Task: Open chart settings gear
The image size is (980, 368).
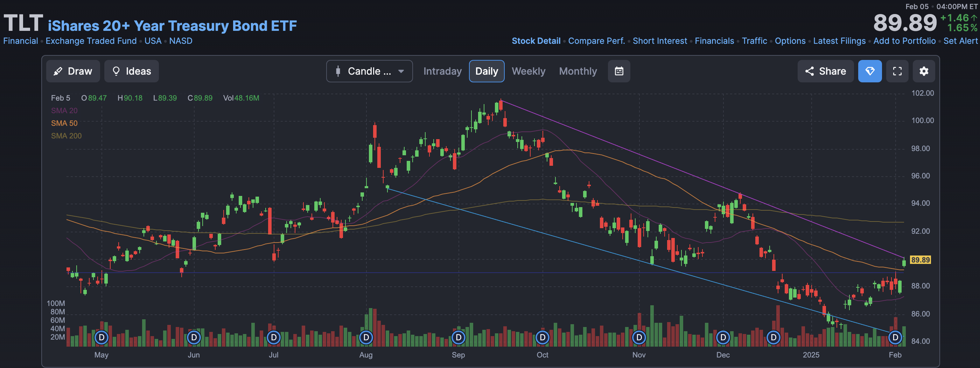Action: pyautogui.click(x=924, y=71)
